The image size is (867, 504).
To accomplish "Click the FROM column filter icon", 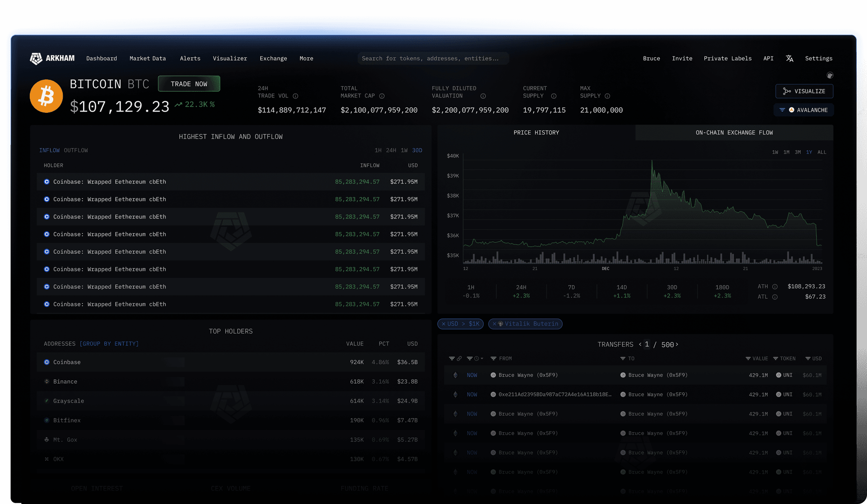I will pyautogui.click(x=494, y=359).
